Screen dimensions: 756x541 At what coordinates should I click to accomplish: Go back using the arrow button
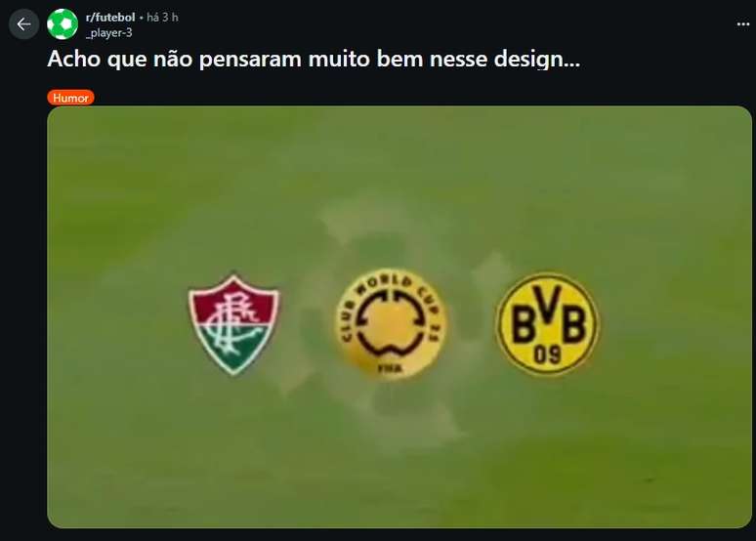(23, 24)
